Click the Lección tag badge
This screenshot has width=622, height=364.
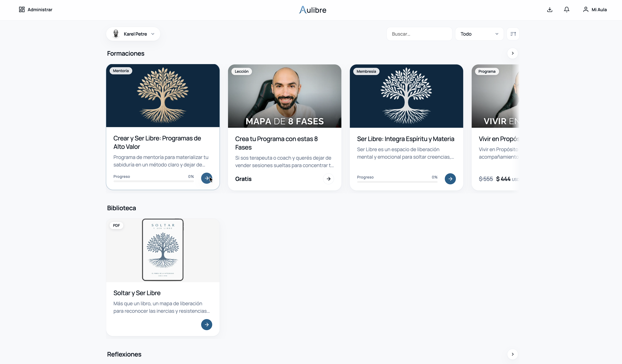242,71
